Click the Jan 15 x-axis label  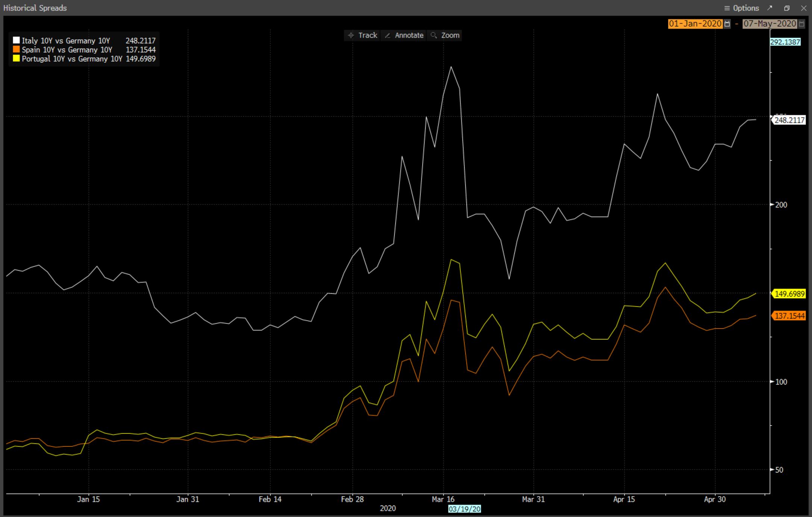(89, 499)
